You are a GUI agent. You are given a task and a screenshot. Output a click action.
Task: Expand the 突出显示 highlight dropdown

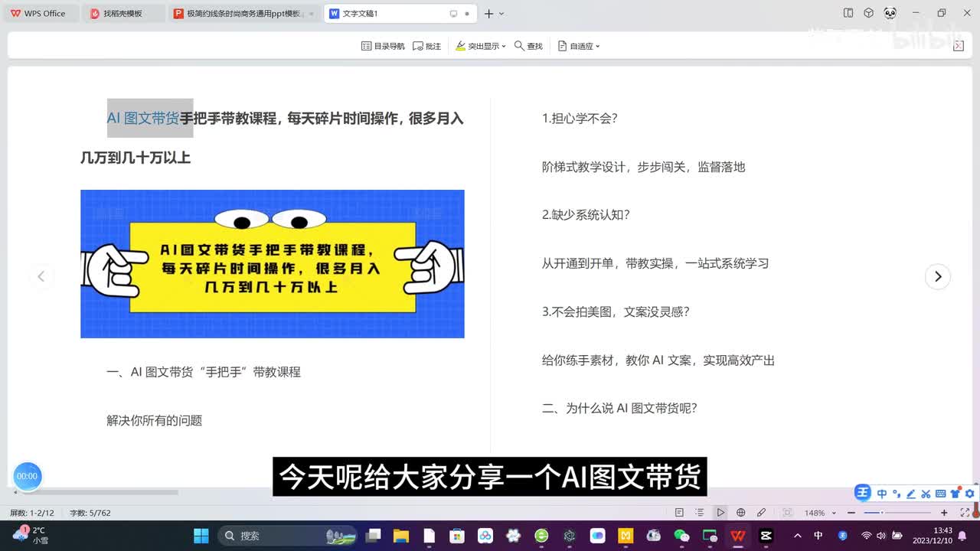click(x=503, y=46)
